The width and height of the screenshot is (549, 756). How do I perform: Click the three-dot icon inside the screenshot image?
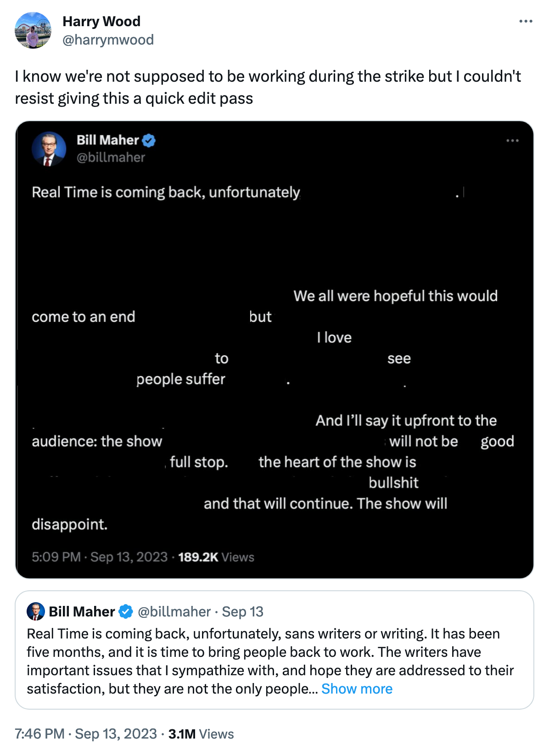coord(512,140)
